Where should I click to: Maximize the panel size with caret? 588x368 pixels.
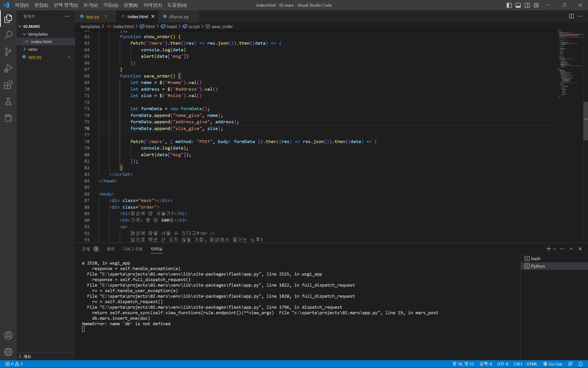tap(571, 249)
